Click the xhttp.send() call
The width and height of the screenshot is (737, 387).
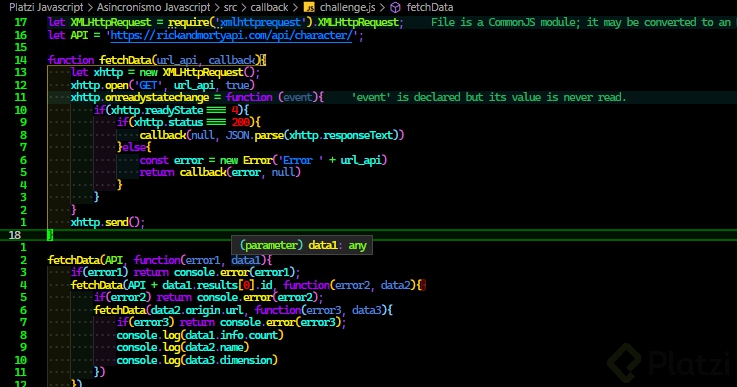pos(108,222)
